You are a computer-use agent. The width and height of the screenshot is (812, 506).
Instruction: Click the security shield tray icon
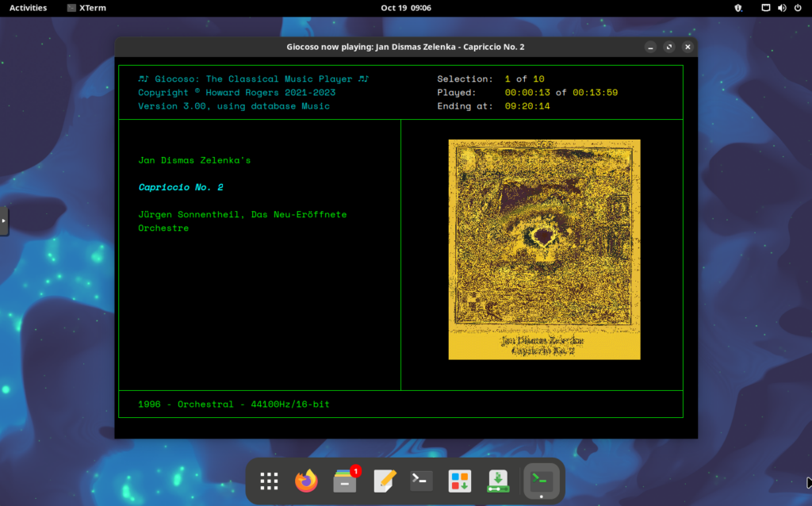[738, 8]
